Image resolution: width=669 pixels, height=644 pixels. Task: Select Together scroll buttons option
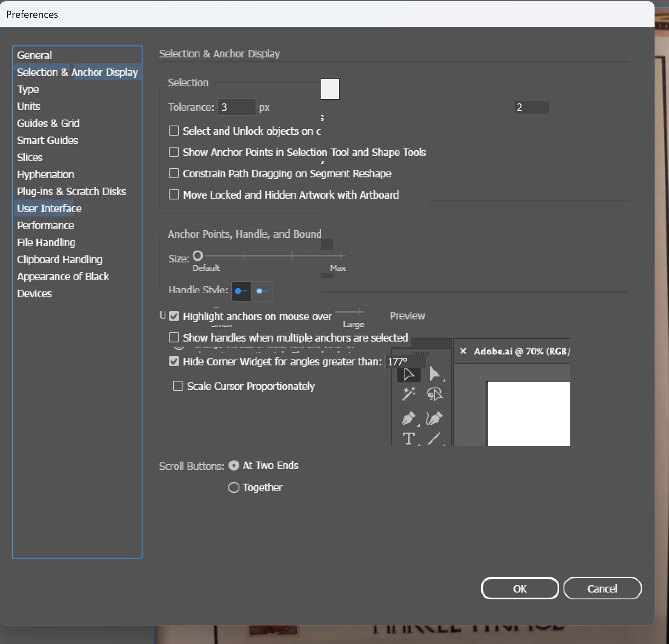coord(234,487)
